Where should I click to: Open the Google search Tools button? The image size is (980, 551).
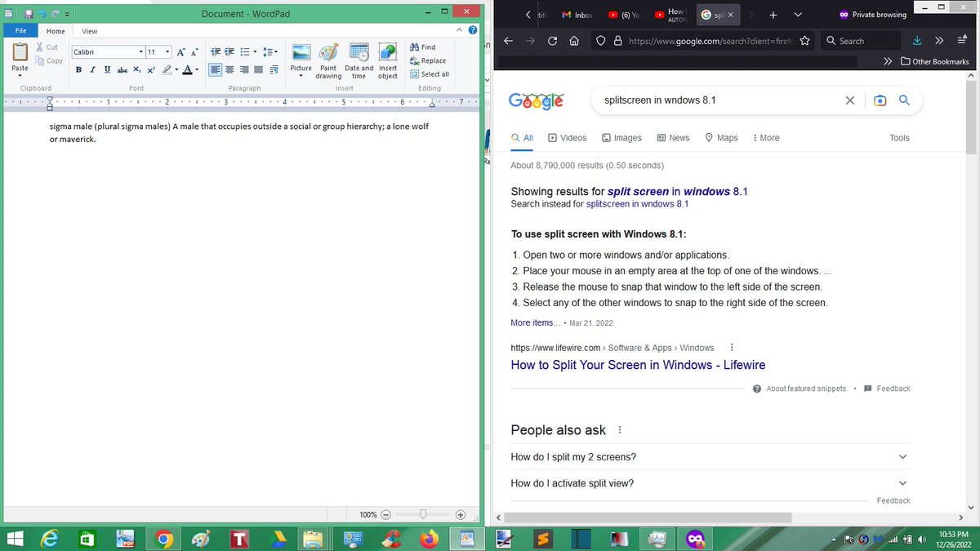(x=899, y=138)
